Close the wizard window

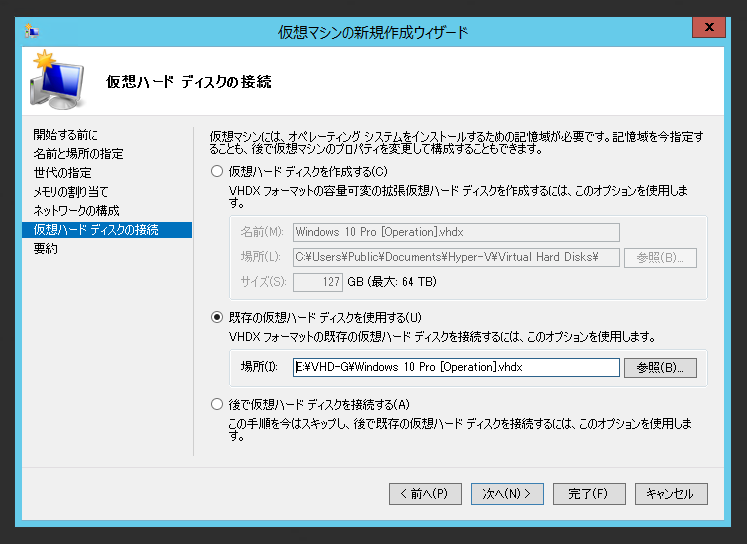click(709, 27)
